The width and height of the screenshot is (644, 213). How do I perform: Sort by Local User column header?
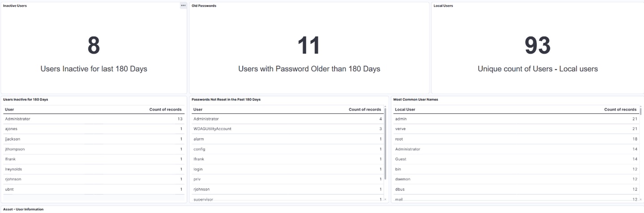(x=405, y=109)
